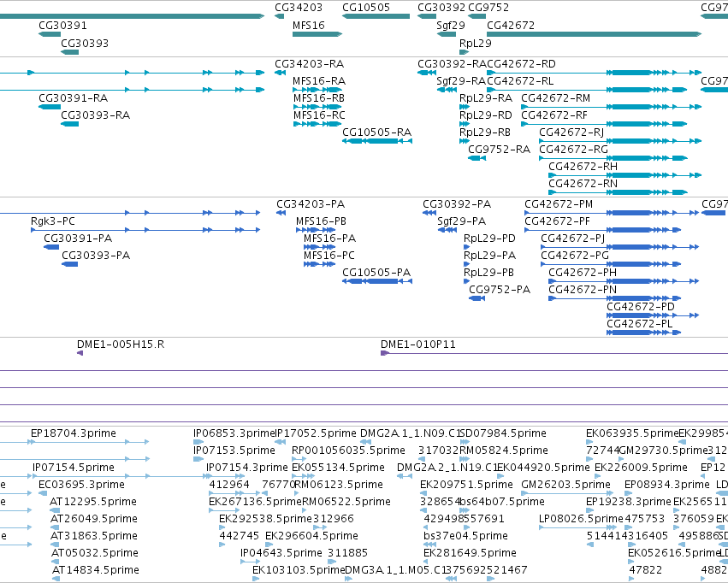Click transcript CG42672-RJ label
Screen dimensions: 728x583
click(x=571, y=132)
